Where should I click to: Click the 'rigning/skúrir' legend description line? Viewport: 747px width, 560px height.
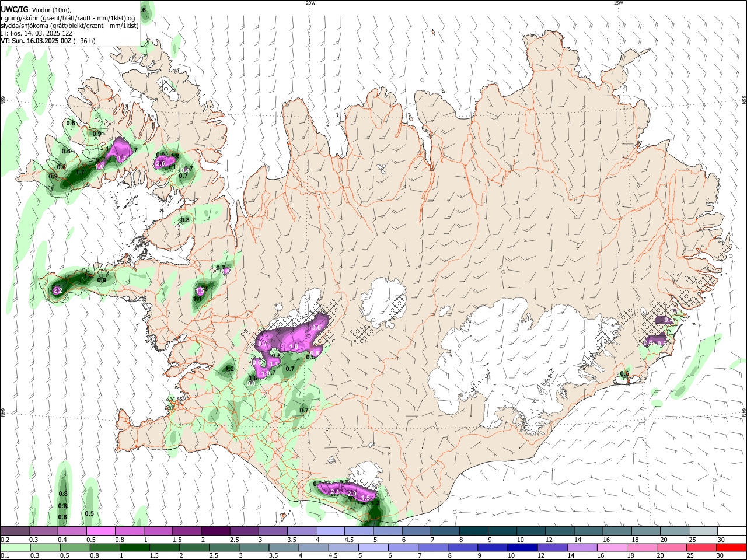tap(68, 18)
